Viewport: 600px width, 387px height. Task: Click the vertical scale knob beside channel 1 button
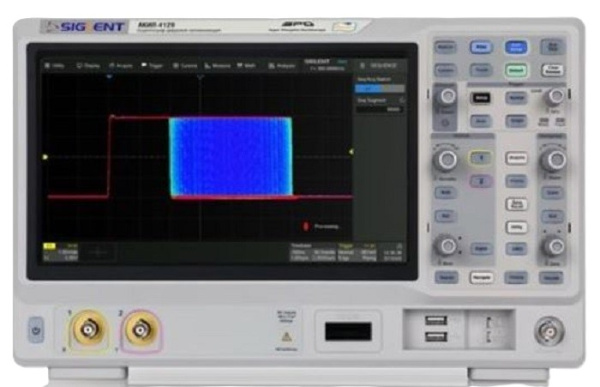point(446,160)
